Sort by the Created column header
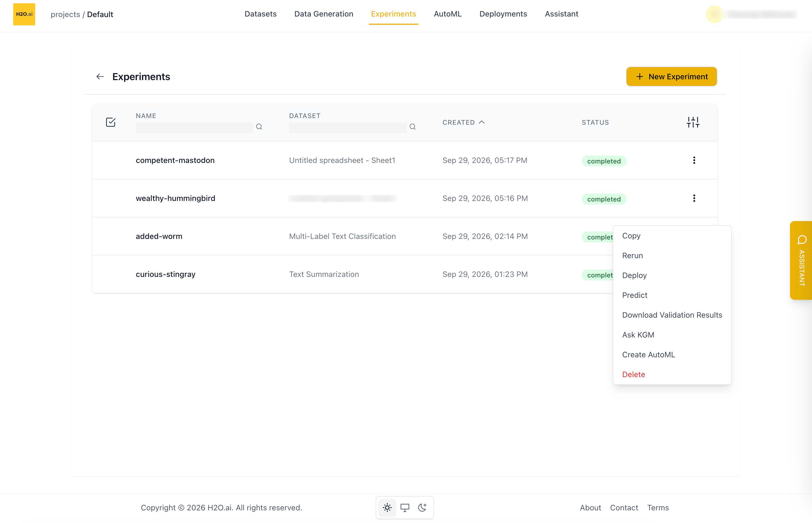The height and width of the screenshot is (523, 812). point(463,122)
